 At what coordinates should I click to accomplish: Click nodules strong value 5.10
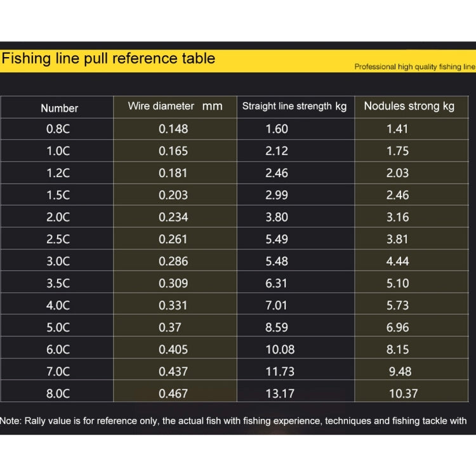click(398, 283)
